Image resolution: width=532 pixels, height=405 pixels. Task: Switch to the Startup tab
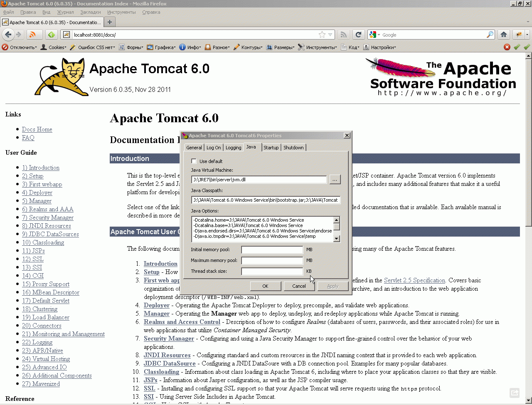click(271, 148)
